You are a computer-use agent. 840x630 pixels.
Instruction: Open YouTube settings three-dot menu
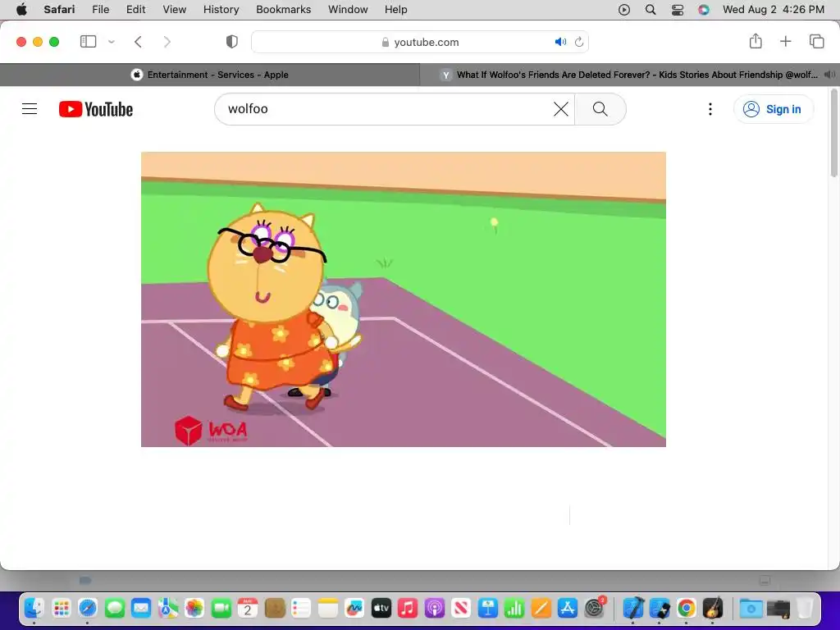[x=710, y=109]
